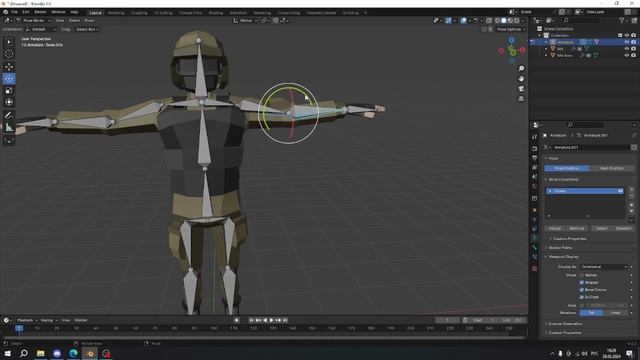Click the viewport zoom magnifier icon
This screenshot has width=640, height=360.
[521, 69]
